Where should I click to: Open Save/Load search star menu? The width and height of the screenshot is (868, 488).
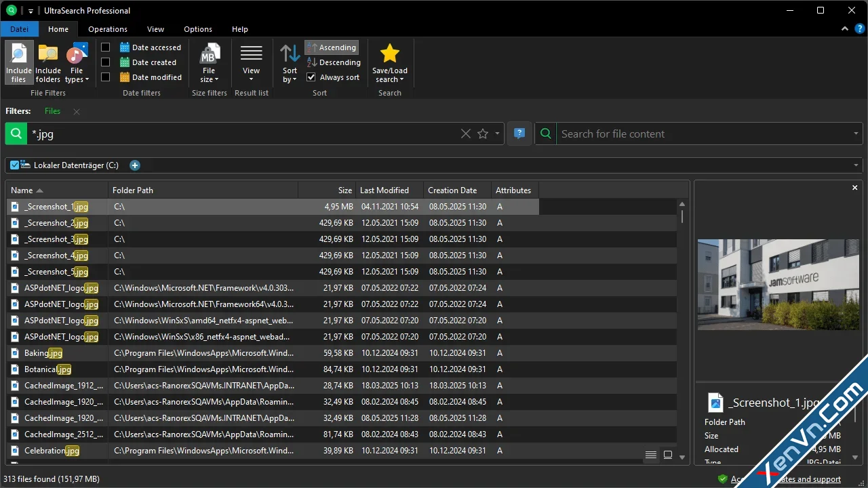pos(390,62)
